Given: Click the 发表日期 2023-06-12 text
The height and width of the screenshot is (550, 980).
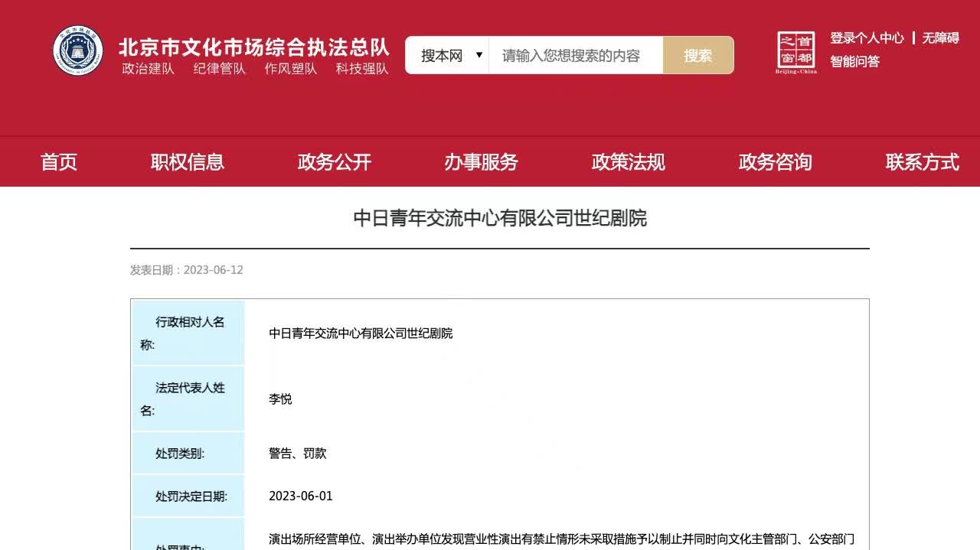Looking at the screenshot, I should click(x=187, y=270).
